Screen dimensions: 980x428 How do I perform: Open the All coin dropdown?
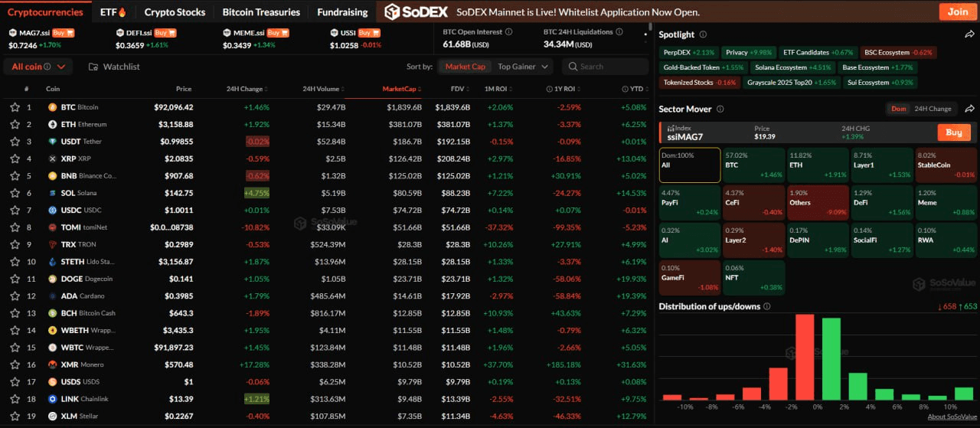click(x=39, y=67)
